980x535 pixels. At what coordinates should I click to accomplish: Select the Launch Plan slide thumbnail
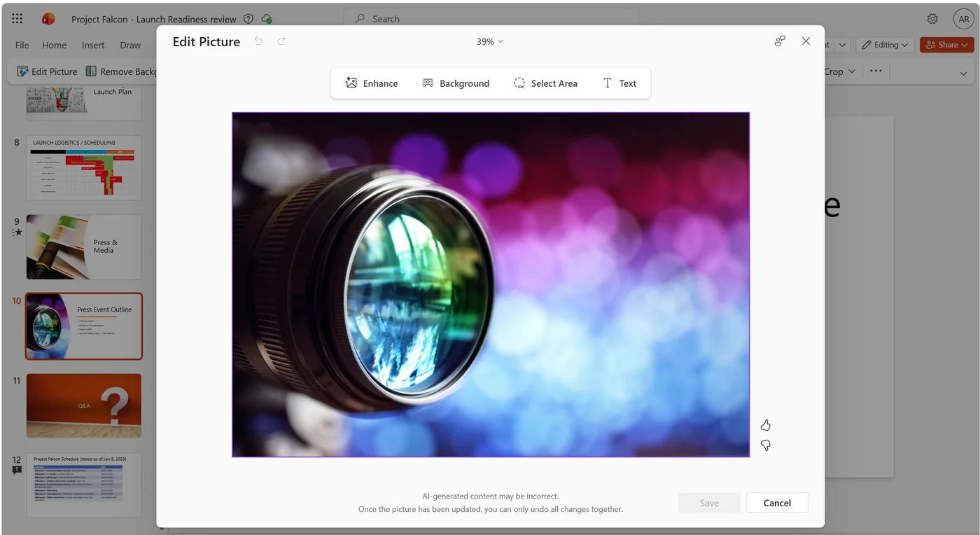pyautogui.click(x=84, y=103)
